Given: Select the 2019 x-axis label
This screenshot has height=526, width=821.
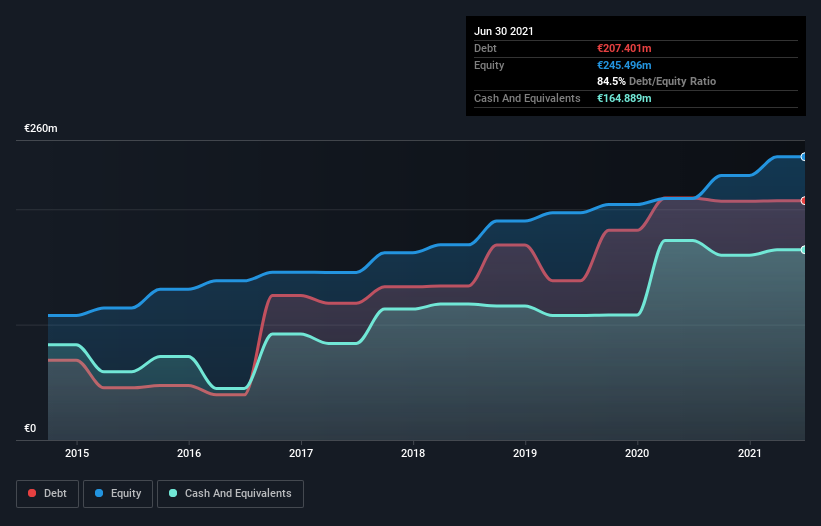Looking at the screenshot, I should 525,453.
